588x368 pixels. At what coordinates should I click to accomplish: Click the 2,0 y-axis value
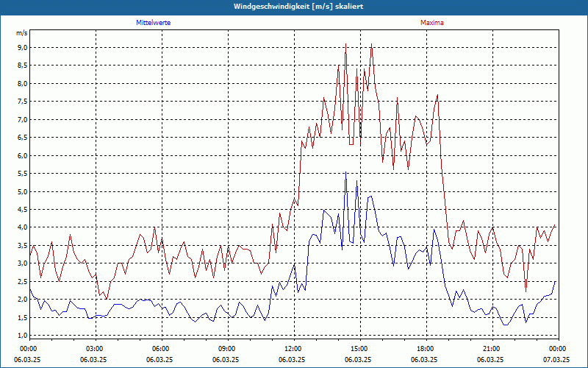click(x=22, y=300)
